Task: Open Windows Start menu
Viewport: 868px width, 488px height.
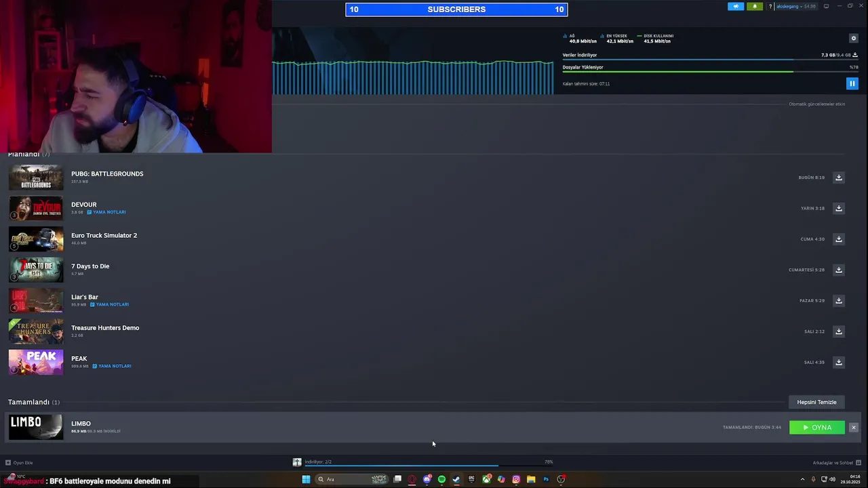Action: (306, 479)
